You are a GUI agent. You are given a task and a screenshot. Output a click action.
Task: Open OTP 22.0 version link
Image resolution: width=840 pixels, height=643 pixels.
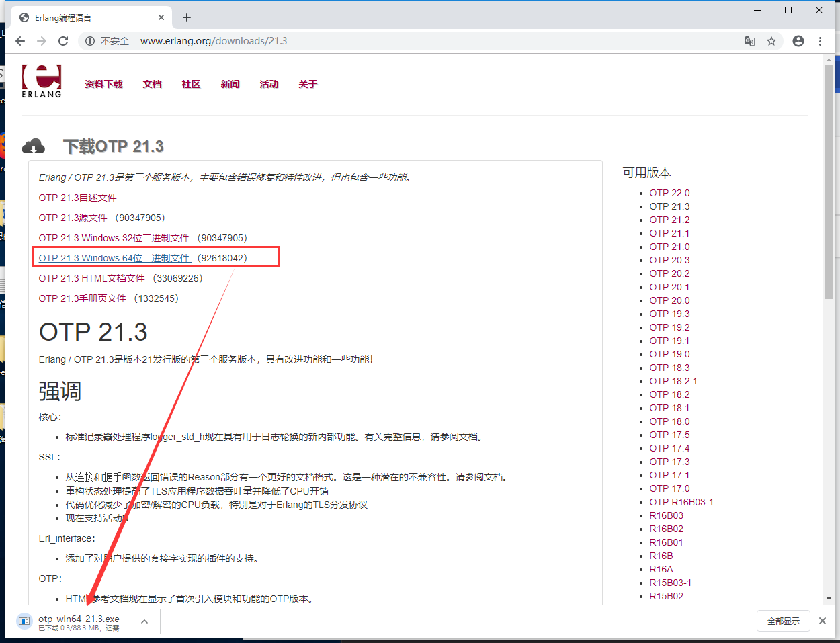(669, 193)
